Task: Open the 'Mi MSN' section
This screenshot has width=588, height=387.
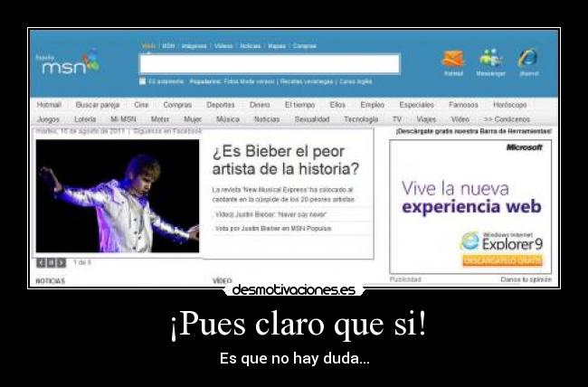Action: [123, 119]
